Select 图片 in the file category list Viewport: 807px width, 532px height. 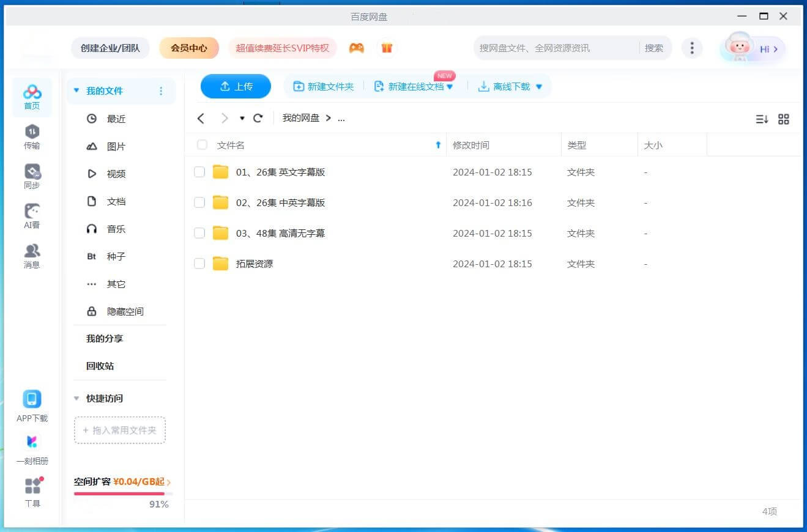[116, 147]
